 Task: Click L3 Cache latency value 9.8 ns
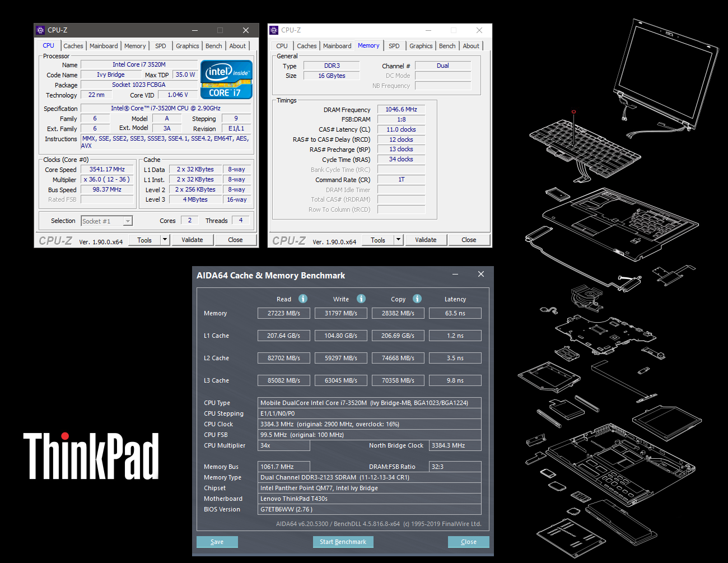[x=455, y=380]
